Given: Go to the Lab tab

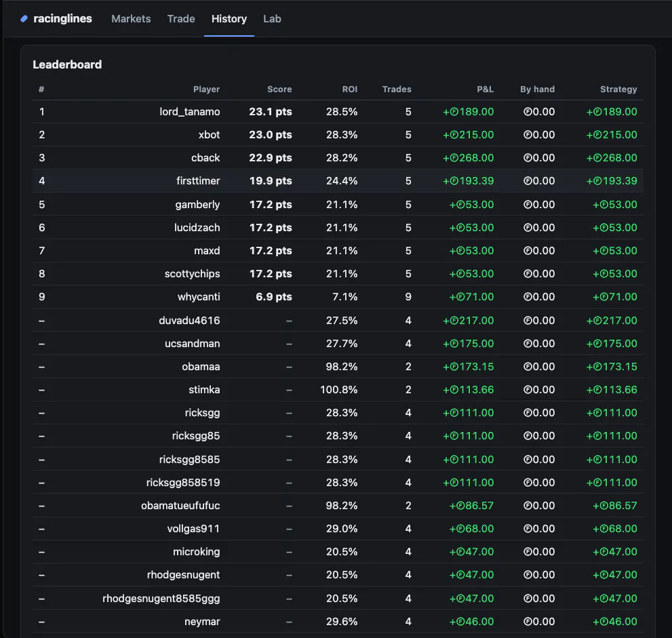Looking at the screenshot, I should (272, 19).
